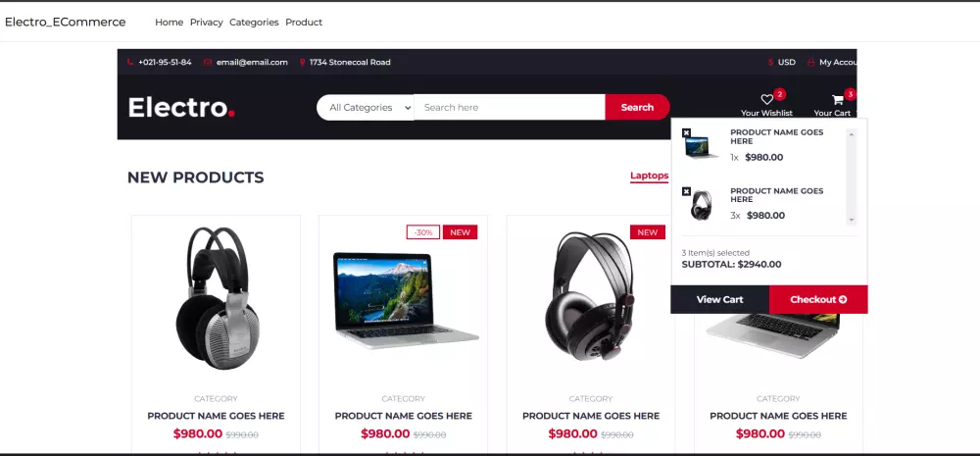The height and width of the screenshot is (456, 980).
Task: Select the Laptops tab in New Products
Action: pyautogui.click(x=650, y=176)
